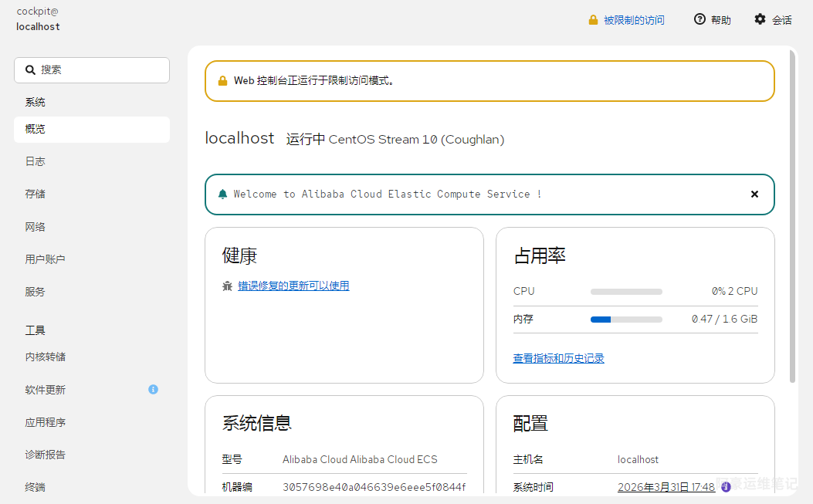This screenshot has width=813, height=504.
Task: Click the 0% 2 CPU value
Action: [x=734, y=292]
